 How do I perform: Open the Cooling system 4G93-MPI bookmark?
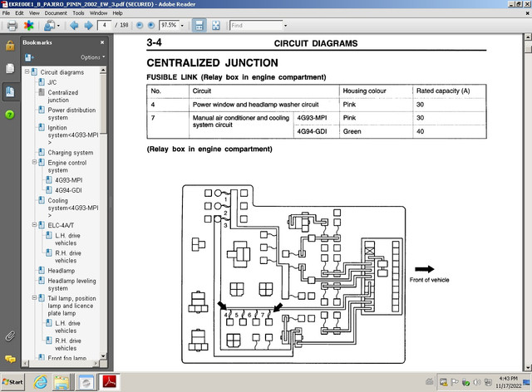[x=73, y=208]
